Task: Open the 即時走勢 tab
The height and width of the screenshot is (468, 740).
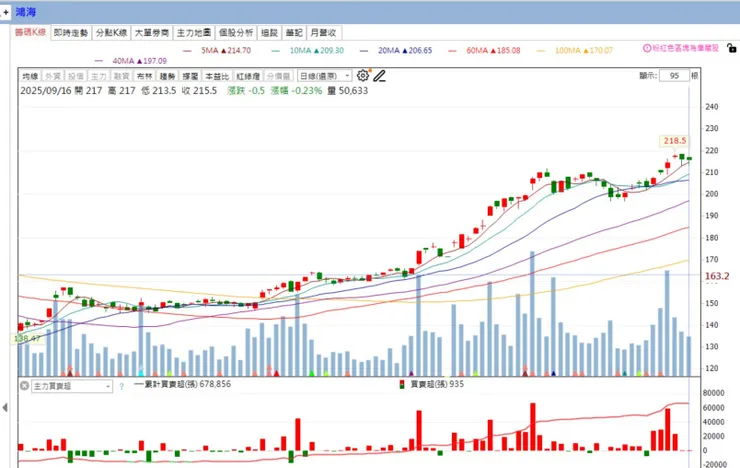Action: pyautogui.click(x=71, y=33)
